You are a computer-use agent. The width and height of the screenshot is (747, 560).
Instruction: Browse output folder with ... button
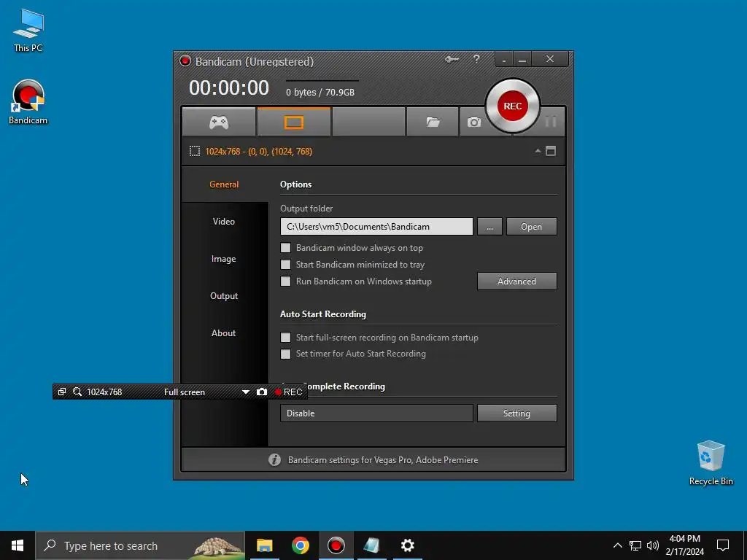point(489,227)
